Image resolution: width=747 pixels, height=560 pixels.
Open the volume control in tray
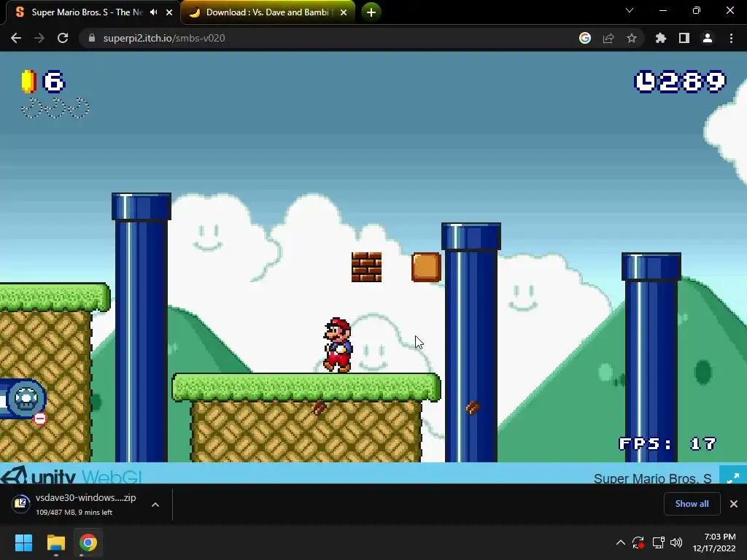(676, 542)
